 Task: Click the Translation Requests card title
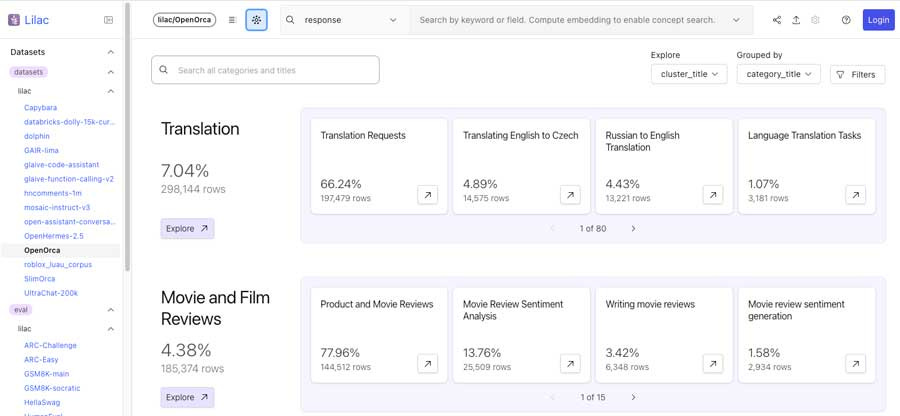tap(363, 136)
